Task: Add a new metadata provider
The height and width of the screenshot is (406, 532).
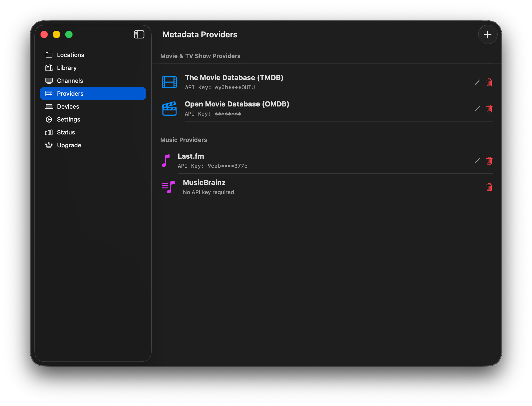Action: (487, 34)
